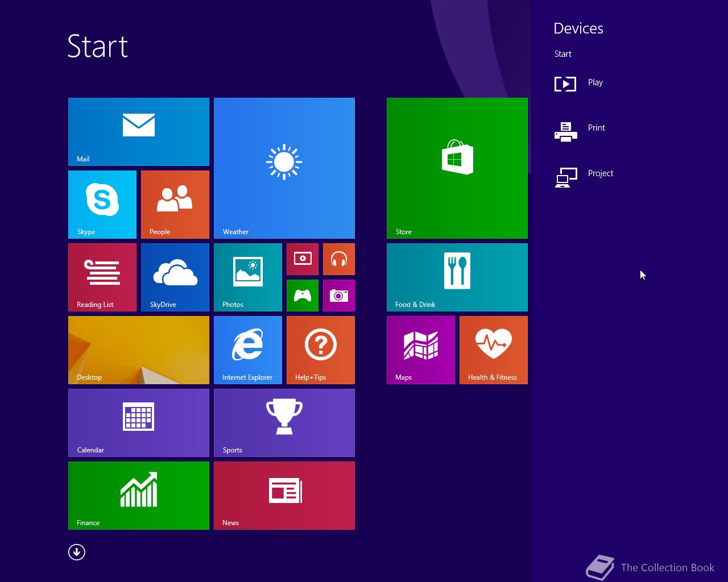Open the Health & Fitness tile
728x582 pixels.
coord(494,350)
